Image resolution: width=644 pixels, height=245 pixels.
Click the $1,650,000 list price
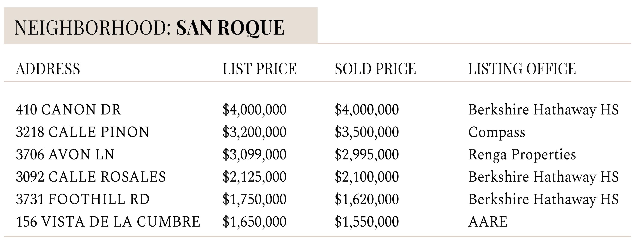(x=255, y=222)
